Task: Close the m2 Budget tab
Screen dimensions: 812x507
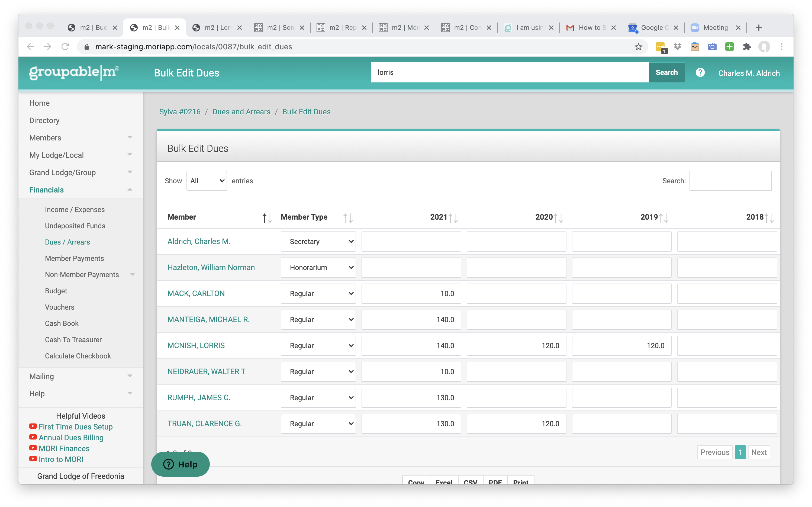Action: tap(115, 27)
